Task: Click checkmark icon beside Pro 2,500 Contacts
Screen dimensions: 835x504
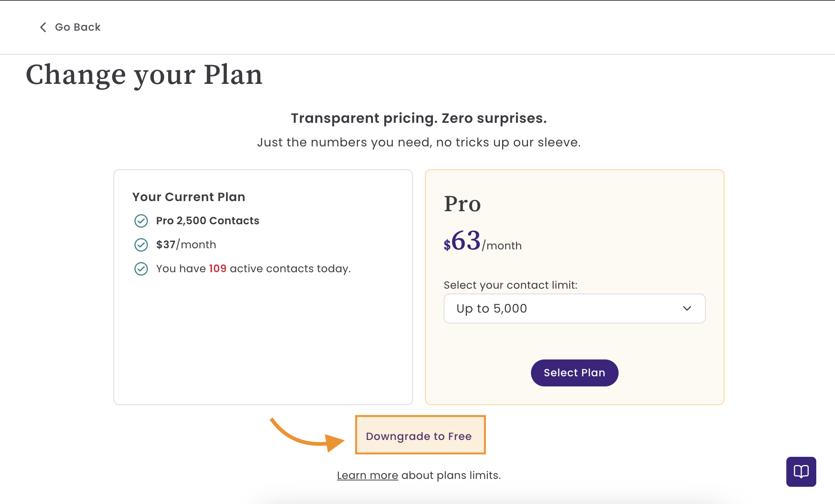Action: (x=141, y=221)
